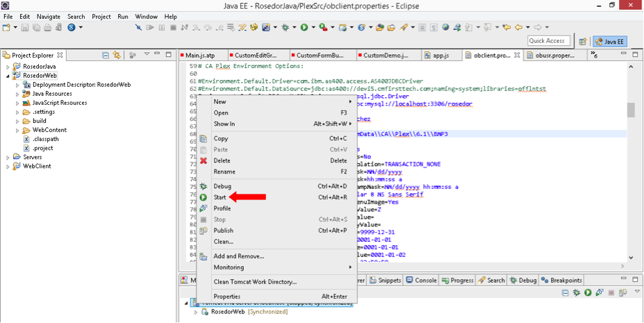This screenshot has width=644, height=323.
Task: Click the back navigation arrow icon
Action: (x=518, y=28)
